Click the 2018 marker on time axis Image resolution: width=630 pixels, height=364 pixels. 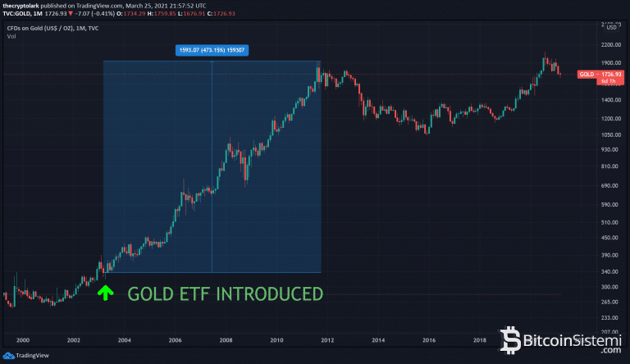click(480, 339)
